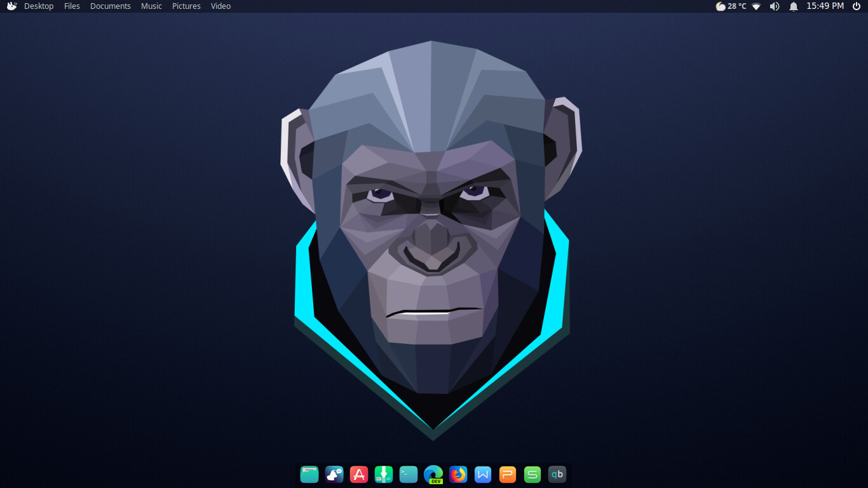The image size is (868, 488).
Task: Open Firefox from the dock
Action: pyautogui.click(x=458, y=474)
